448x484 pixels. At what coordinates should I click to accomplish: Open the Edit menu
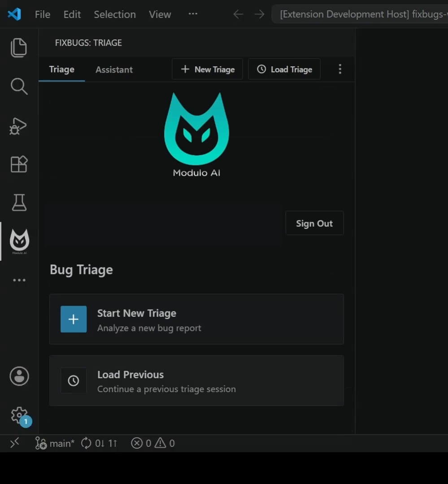pyautogui.click(x=72, y=14)
